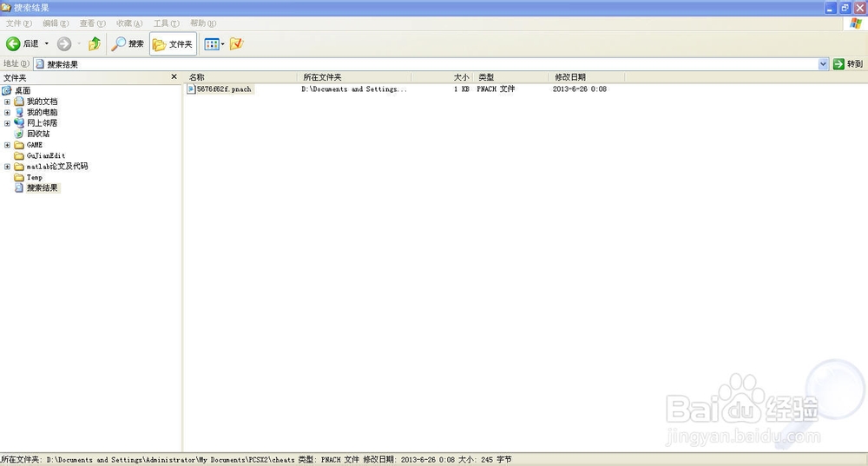Click the 我的电脑 computer icon in tree

[x=19, y=112]
